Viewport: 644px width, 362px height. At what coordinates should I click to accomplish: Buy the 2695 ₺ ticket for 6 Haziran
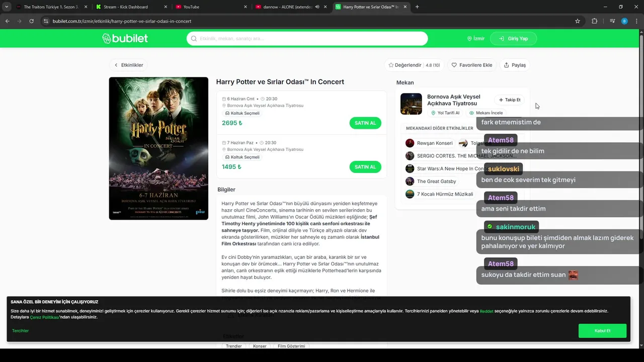click(365, 123)
